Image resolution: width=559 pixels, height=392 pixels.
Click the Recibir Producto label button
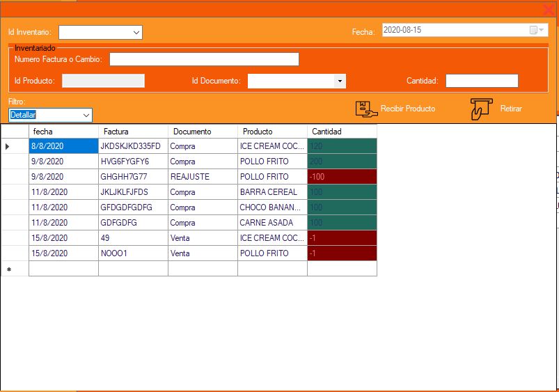[408, 109]
